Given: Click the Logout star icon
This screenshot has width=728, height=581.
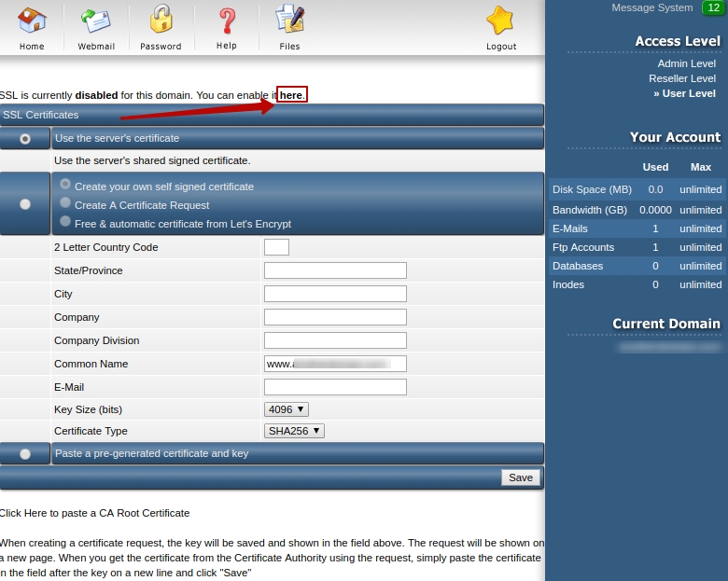Looking at the screenshot, I should click(x=500, y=21).
